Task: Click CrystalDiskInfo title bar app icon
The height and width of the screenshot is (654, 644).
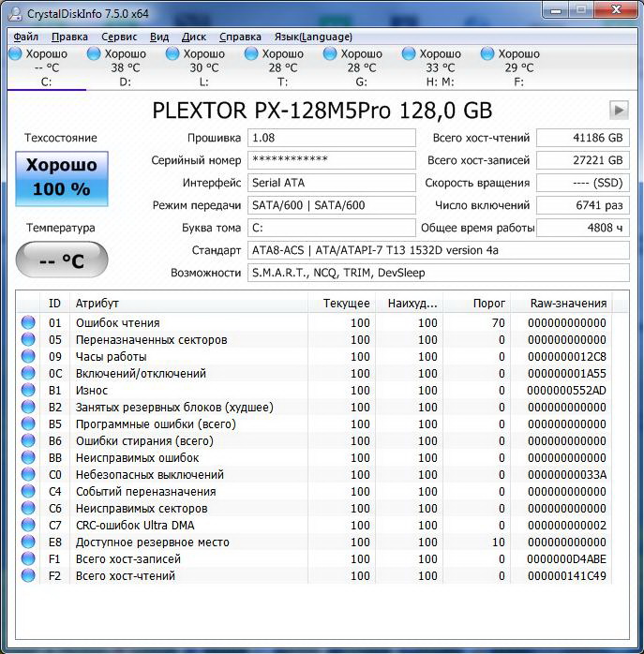Action: click(15, 13)
